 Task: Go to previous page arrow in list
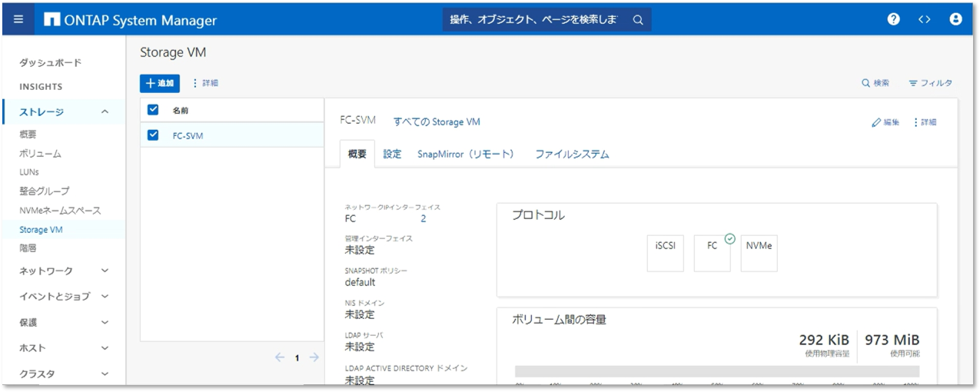click(281, 357)
